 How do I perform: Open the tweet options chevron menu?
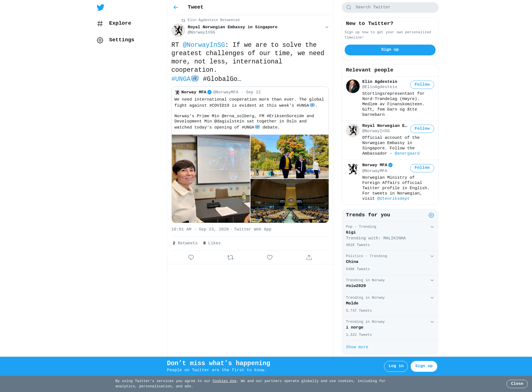pyautogui.click(x=327, y=27)
